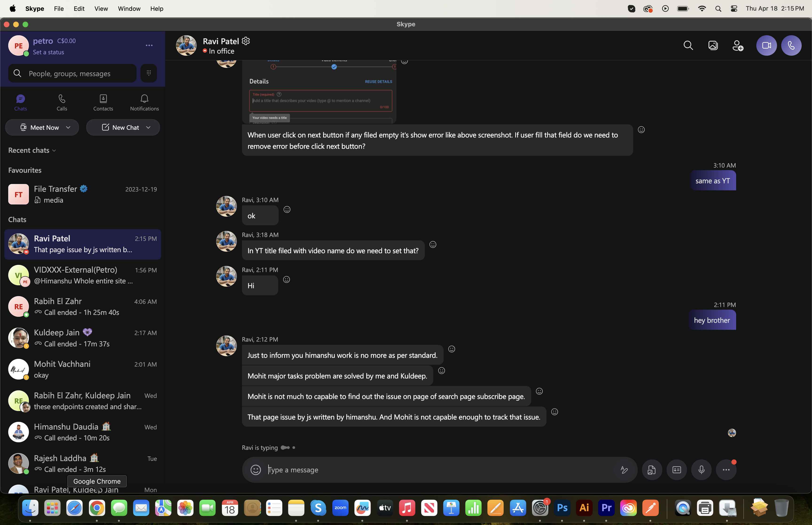812x525 pixels.
Task: React to 'That page issue by js' message
Action: 554,412
